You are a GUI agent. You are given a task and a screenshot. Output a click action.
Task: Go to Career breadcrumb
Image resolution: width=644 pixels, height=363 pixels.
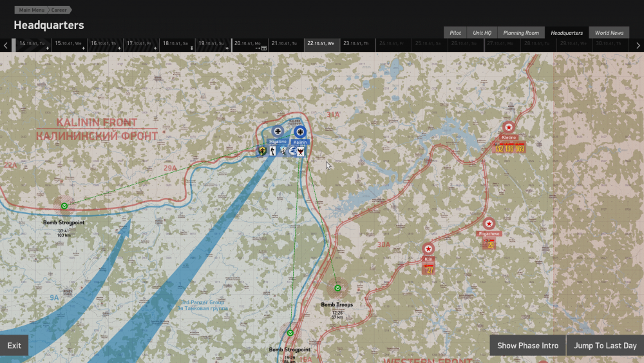pyautogui.click(x=59, y=10)
